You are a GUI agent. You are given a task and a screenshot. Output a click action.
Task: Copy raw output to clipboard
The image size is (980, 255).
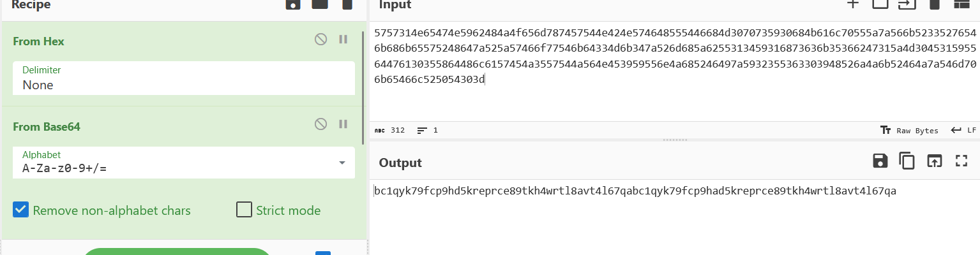907,161
